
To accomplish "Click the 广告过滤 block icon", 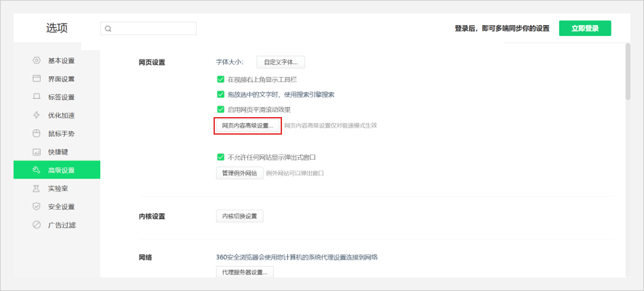I will point(37,225).
